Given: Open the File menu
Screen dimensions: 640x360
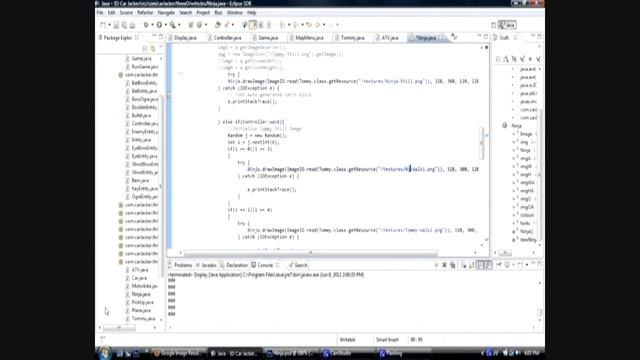Looking at the screenshot, I should coord(100,13).
